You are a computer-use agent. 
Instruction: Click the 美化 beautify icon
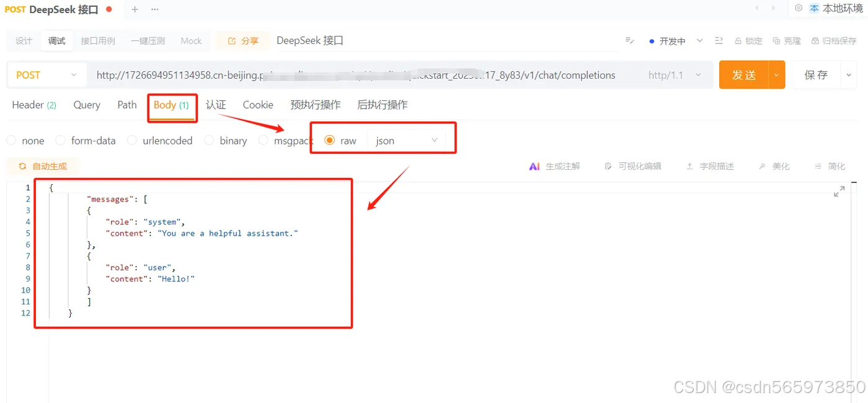pyautogui.click(x=762, y=166)
